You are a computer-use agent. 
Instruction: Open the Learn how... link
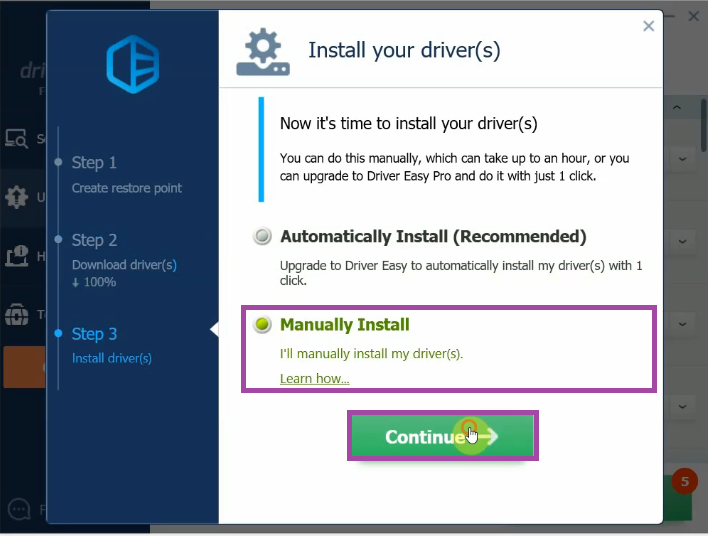click(x=314, y=378)
